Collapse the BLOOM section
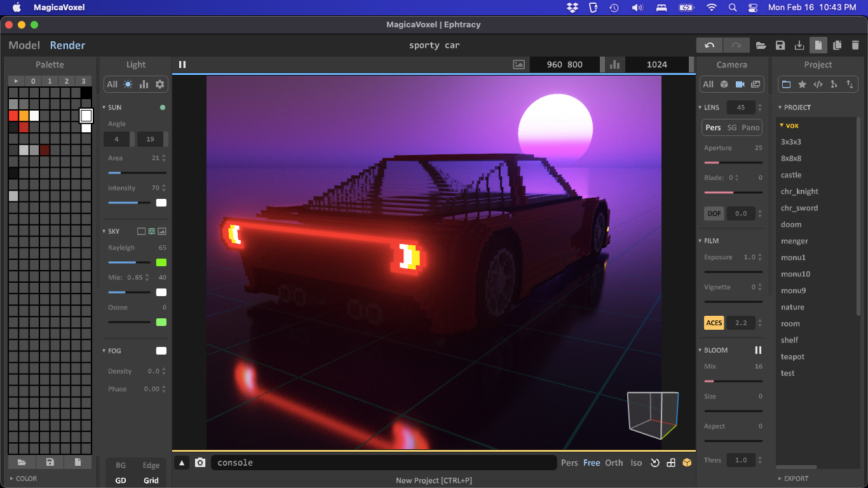This screenshot has height=488, width=868. 700,350
